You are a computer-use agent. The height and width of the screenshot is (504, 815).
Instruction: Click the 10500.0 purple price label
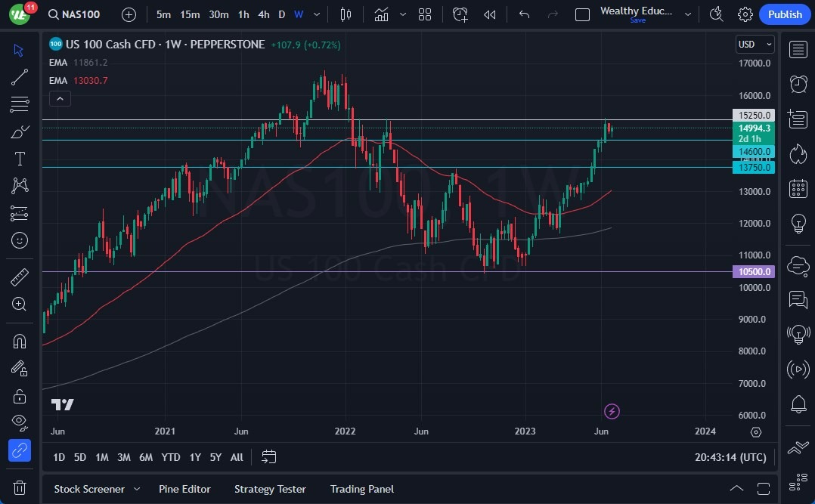(x=753, y=272)
